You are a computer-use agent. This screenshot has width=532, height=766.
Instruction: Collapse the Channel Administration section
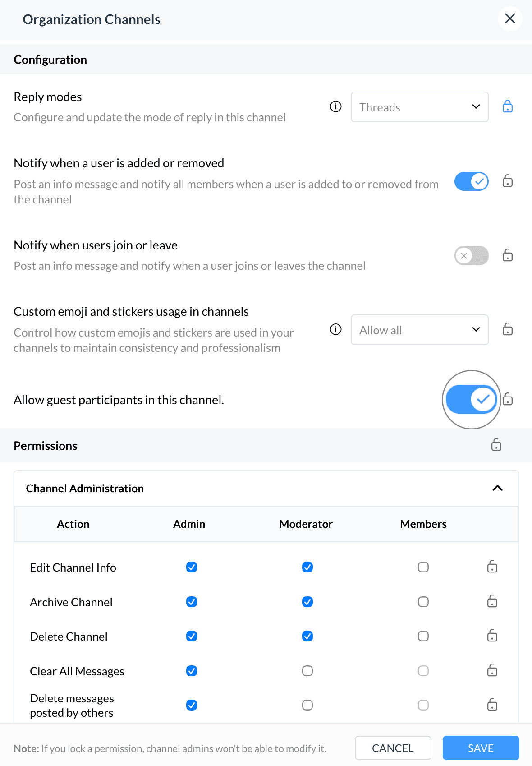coord(497,488)
